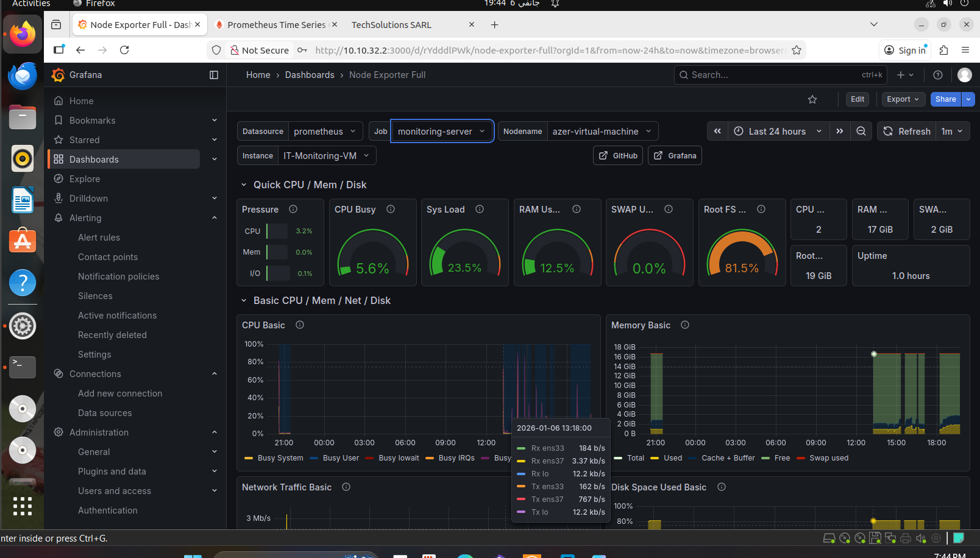Click the Grafana search field

point(780,75)
